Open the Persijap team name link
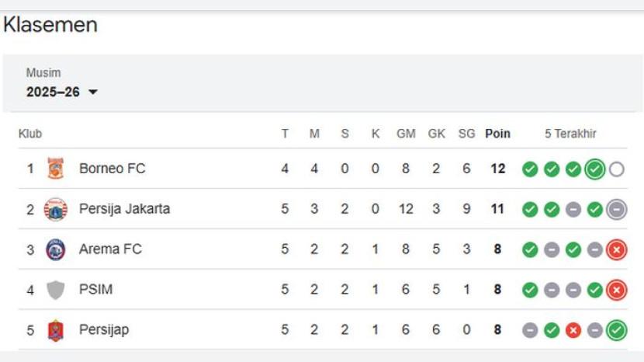The height and width of the screenshot is (362, 644). pos(104,330)
